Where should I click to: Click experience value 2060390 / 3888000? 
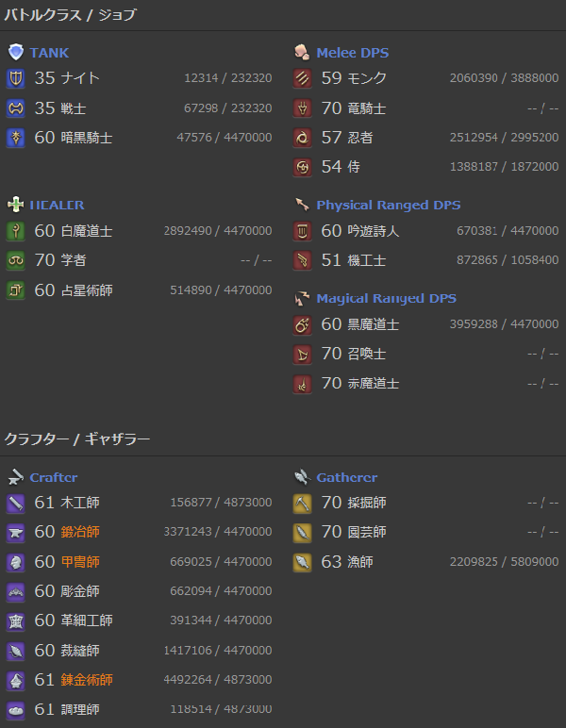click(x=505, y=78)
